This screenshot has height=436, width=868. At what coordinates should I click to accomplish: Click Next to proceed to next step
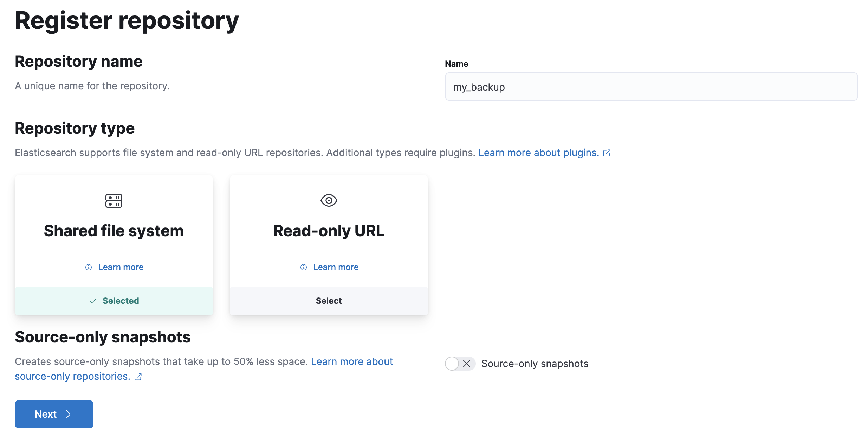coord(53,413)
